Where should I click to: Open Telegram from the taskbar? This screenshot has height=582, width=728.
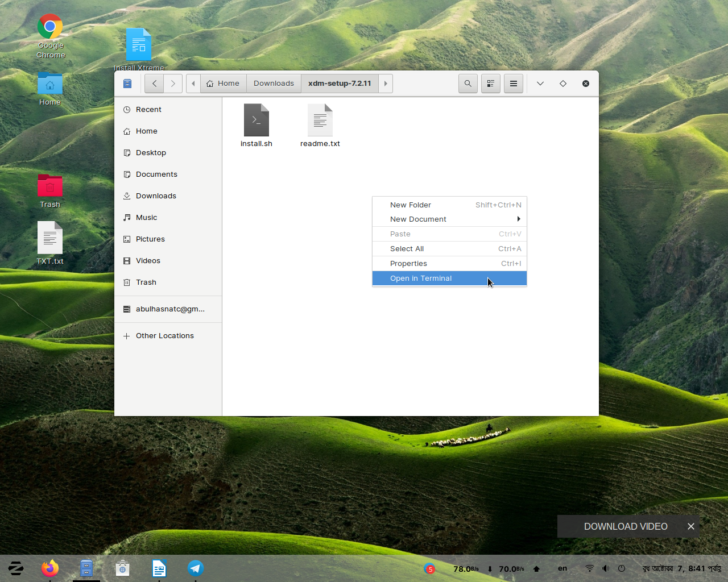click(195, 568)
